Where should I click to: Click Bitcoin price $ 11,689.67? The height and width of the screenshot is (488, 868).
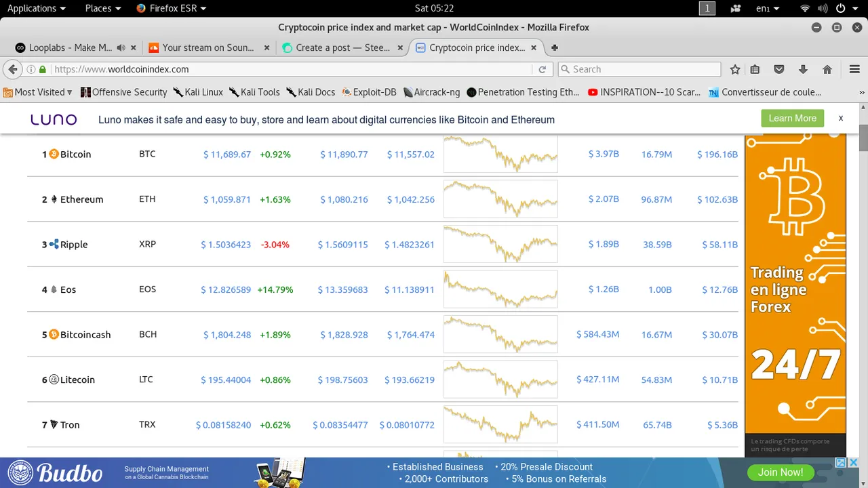click(x=227, y=155)
